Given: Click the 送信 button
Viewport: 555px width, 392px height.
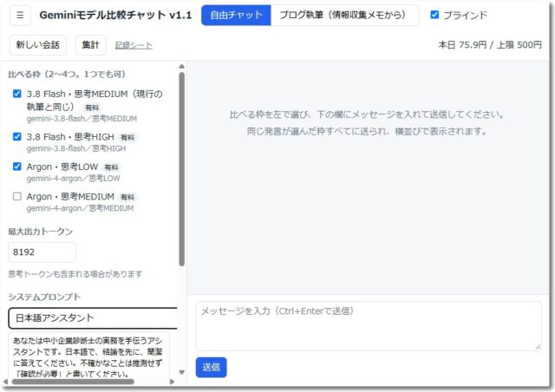Looking at the screenshot, I should tap(211, 367).
